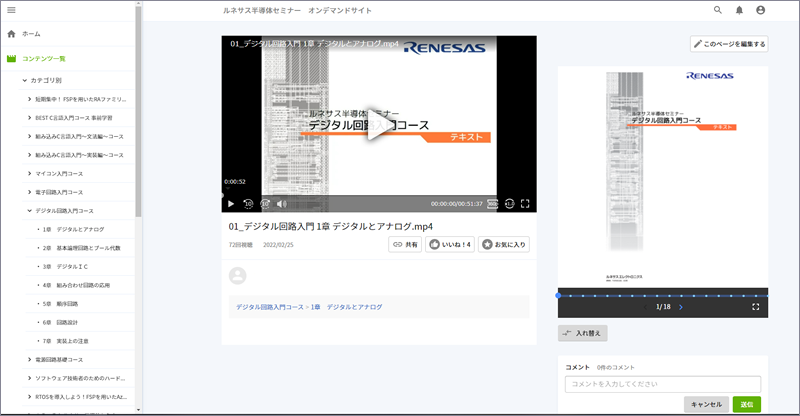Click the 72回視聴 view count text
The width and height of the screenshot is (800, 416).
click(x=240, y=245)
